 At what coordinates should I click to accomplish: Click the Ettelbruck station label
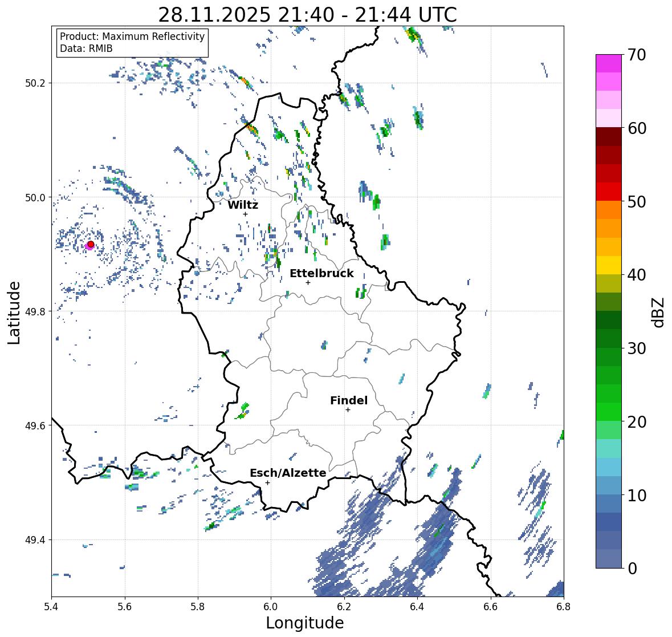[x=321, y=274]
